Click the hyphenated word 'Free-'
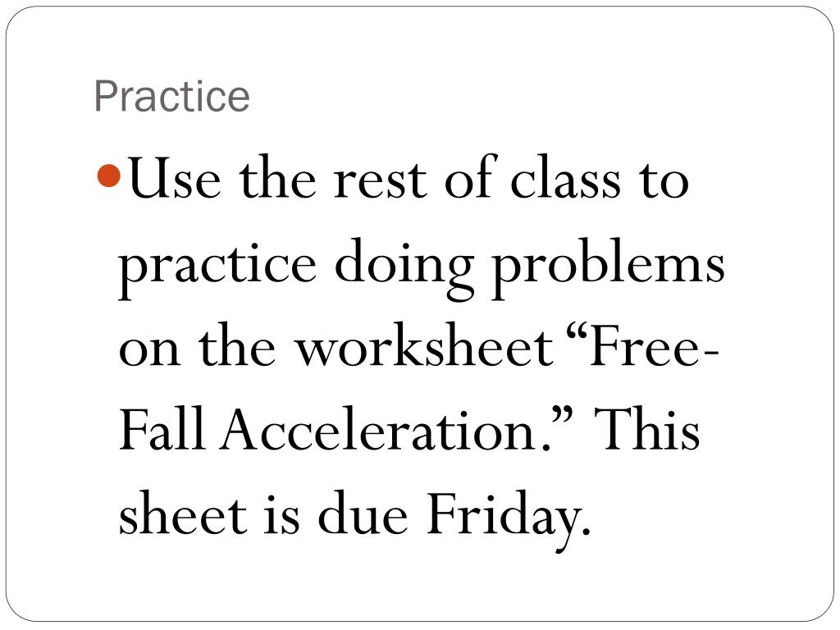The image size is (840, 630). click(x=654, y=348)
